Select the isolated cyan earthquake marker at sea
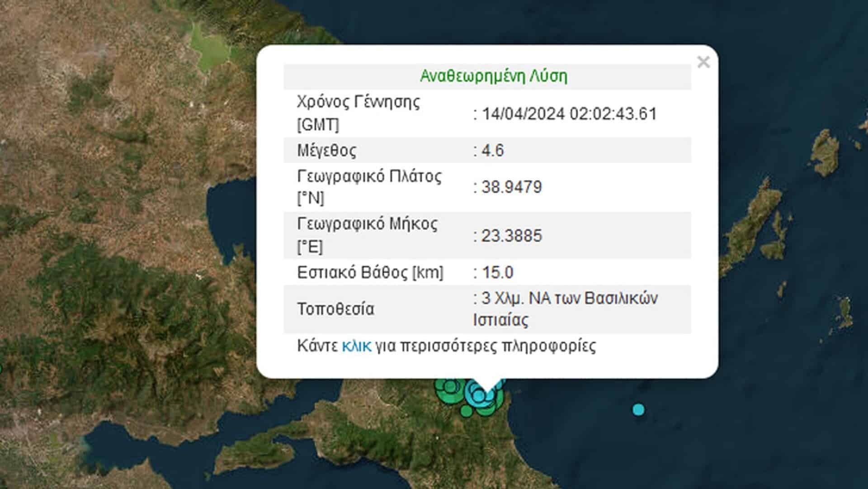Screen dimensions: 868x489 [x=638, y=410]
